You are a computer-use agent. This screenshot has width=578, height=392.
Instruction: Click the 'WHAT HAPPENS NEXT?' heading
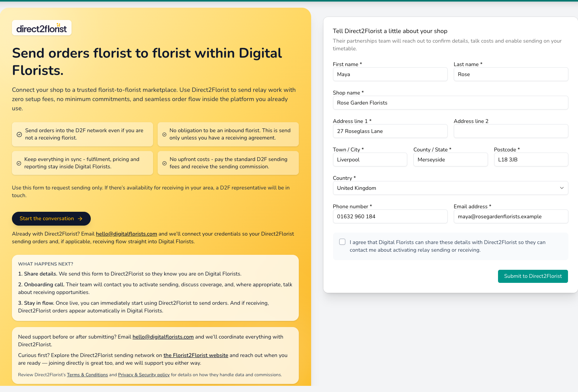click(45, 264)
